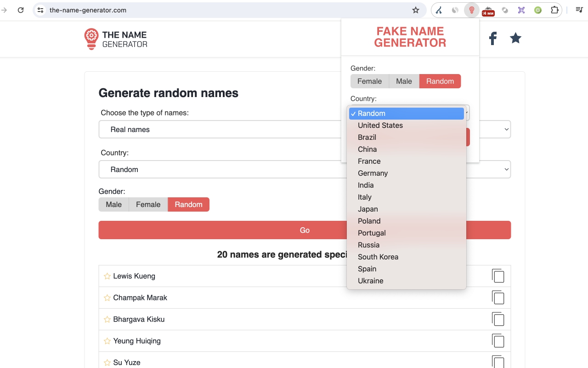This screenshot has width=588, height=368.
Task: Select Random gender on the page
Action: [x=189, y=204]
